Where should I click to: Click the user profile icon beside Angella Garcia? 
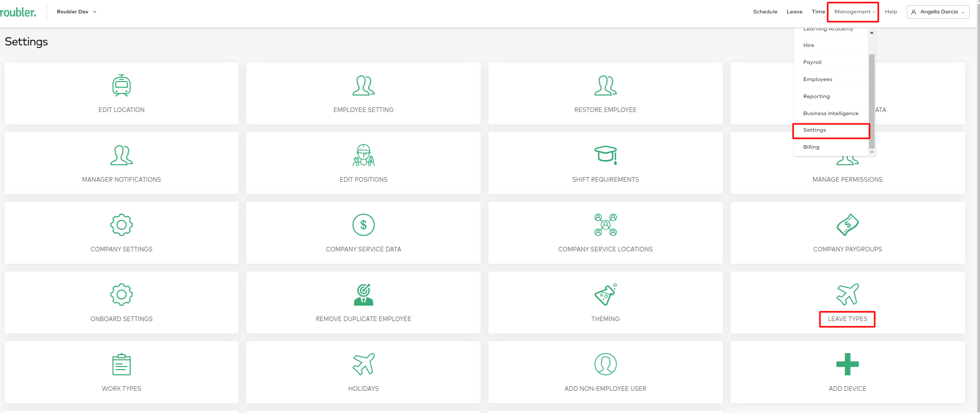[x=913, y=12]
